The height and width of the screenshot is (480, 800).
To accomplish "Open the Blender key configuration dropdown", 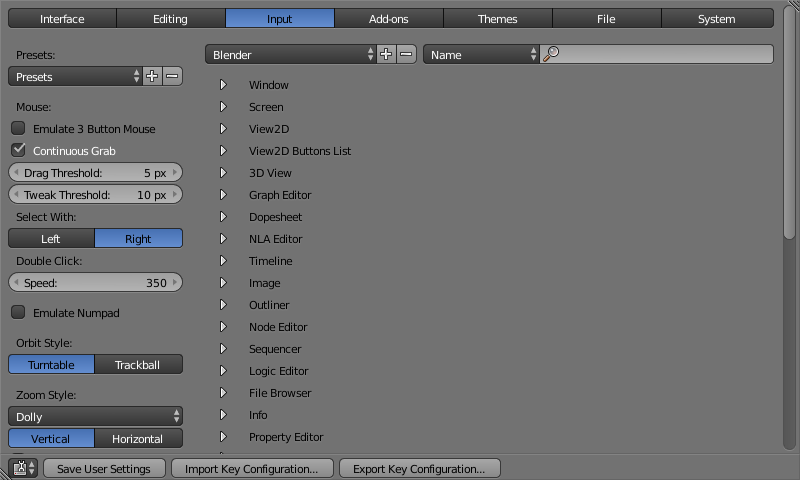I will coord(290,55).
